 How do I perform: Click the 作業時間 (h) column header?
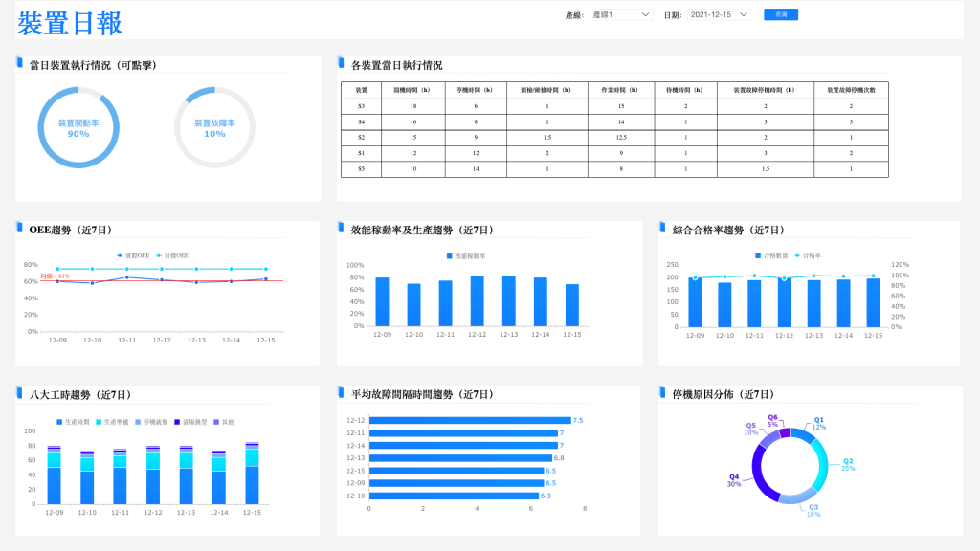621,90
